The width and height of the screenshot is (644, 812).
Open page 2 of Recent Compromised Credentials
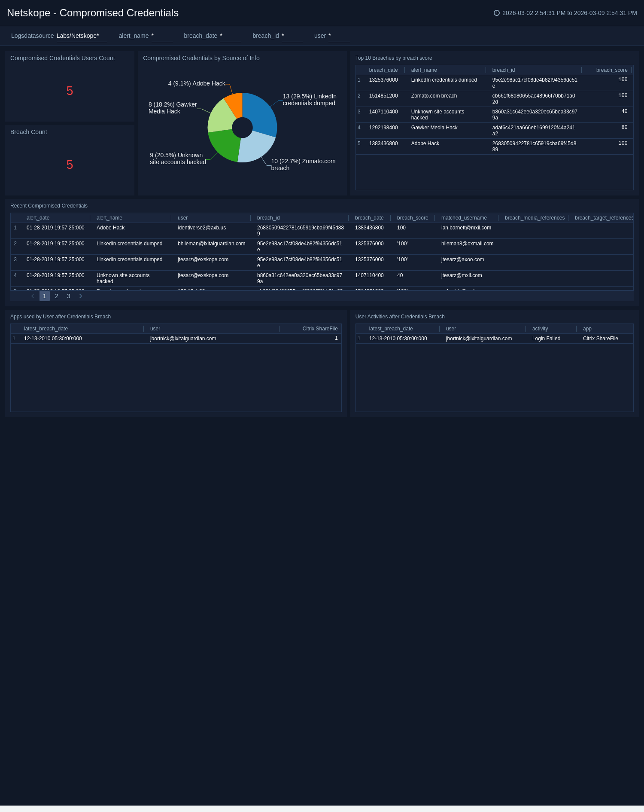tap(57, 296)
